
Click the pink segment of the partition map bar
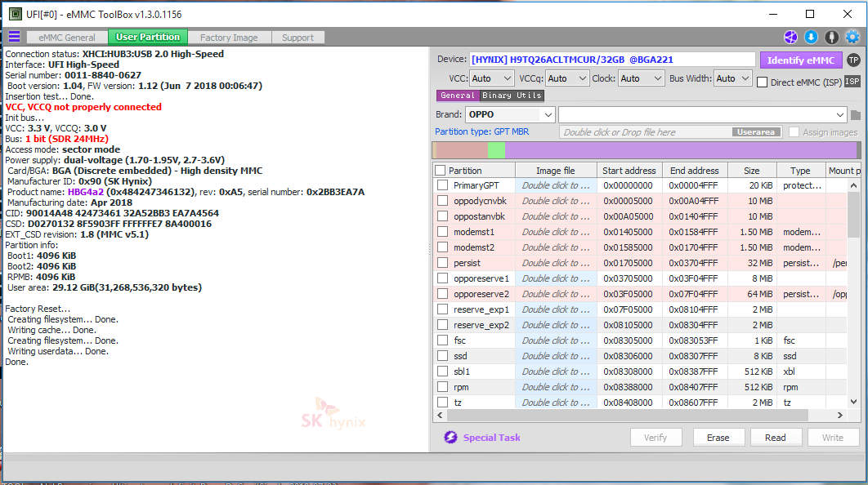463,150
